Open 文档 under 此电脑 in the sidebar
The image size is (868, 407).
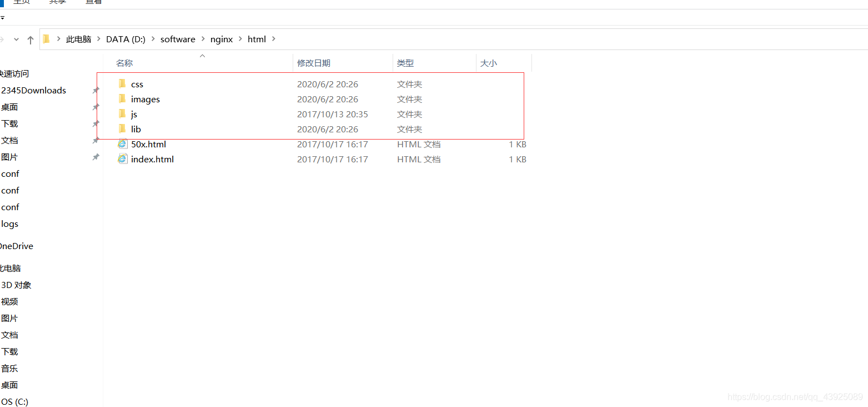9,335
